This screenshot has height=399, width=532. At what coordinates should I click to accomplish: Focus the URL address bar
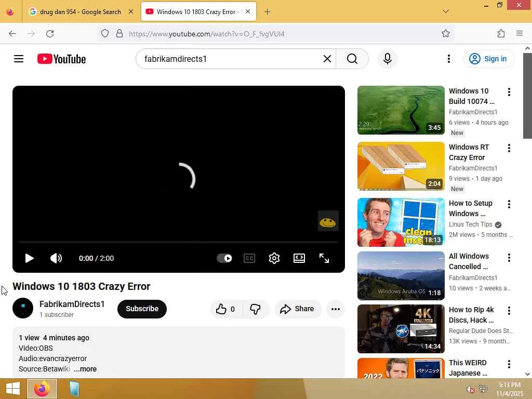(275, 34)
